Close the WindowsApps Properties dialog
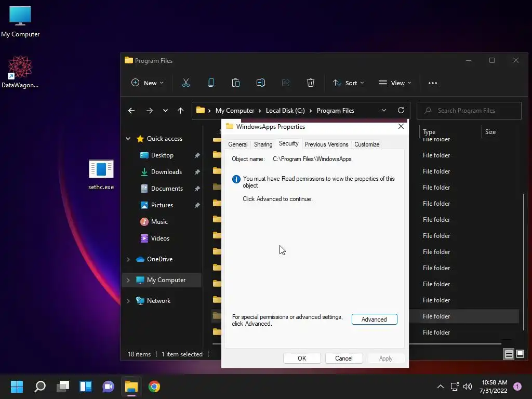 [x=401, y=126]
